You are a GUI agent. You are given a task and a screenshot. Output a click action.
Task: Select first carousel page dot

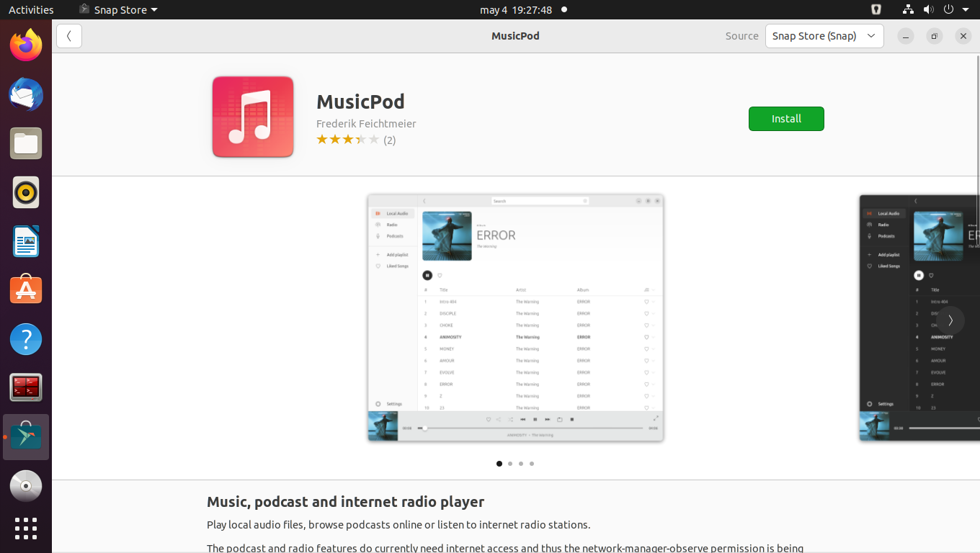click(x=499, y=464)
